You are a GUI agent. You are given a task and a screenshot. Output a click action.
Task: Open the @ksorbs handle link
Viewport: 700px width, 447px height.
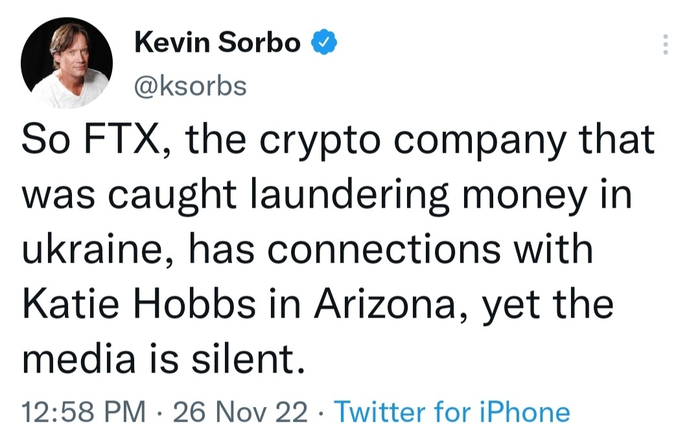point(189,85)
